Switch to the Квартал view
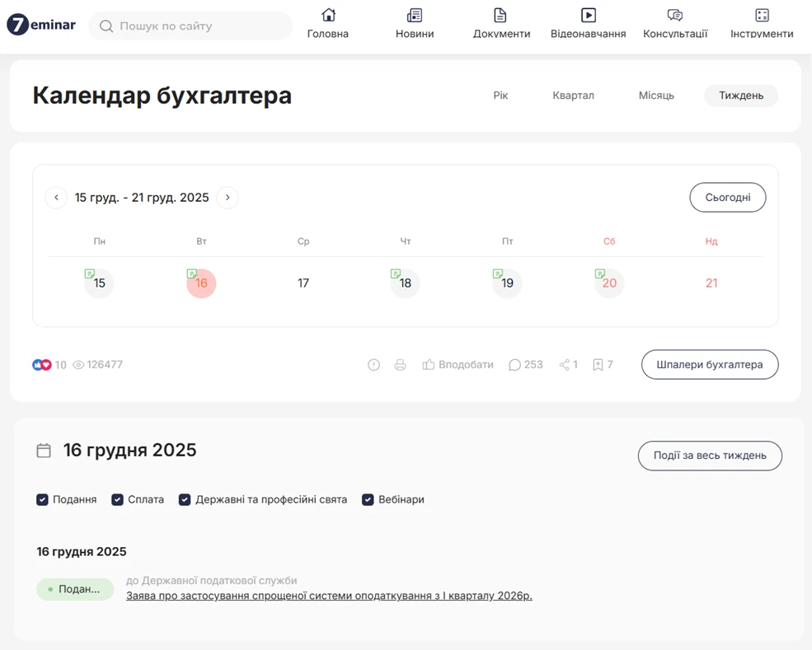This screenshot has height=650, width=812. pos(573,96)
